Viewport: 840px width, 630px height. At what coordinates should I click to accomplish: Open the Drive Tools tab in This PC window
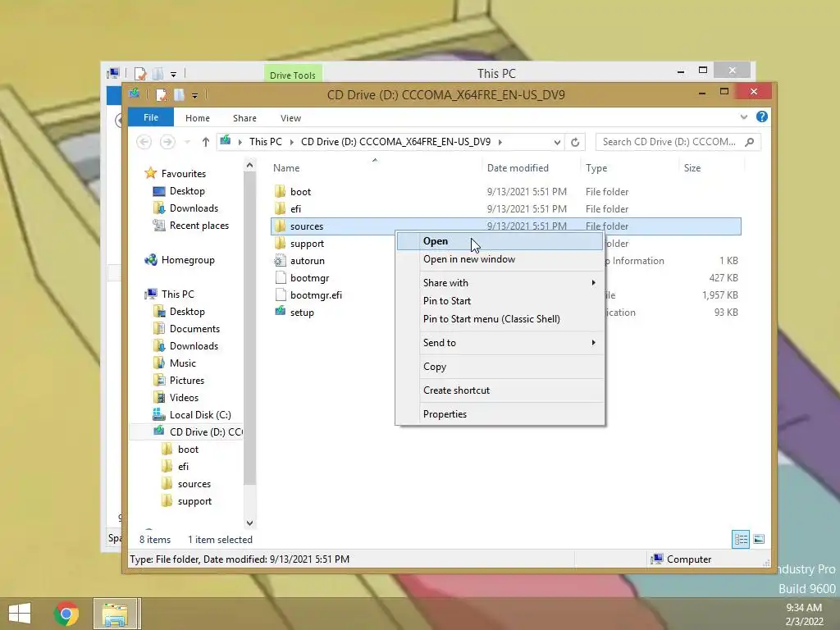pos(293,75)
